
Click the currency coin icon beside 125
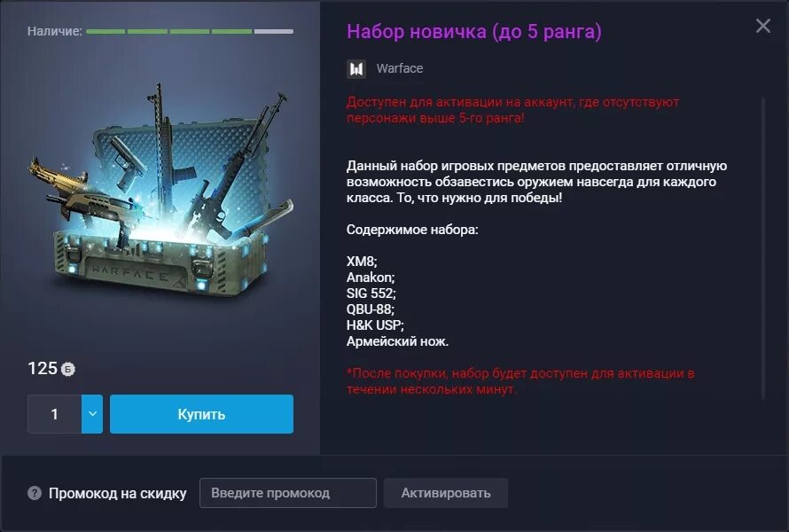click(68, 370)
